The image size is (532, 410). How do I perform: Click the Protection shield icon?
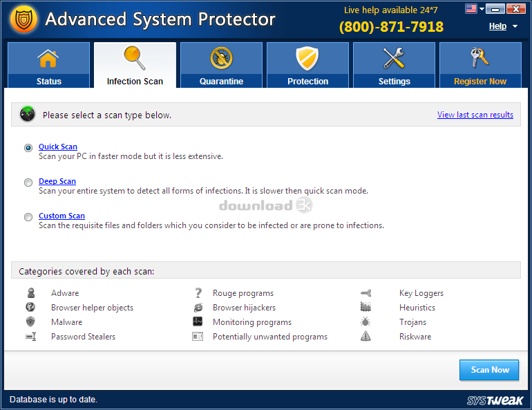point(307,58)
